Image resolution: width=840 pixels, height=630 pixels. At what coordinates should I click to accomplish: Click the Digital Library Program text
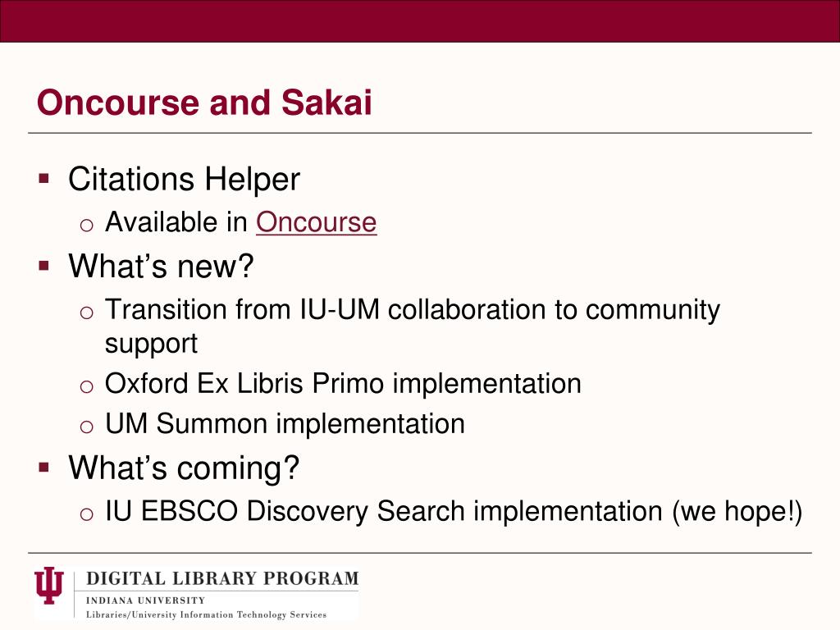[222, 578]
